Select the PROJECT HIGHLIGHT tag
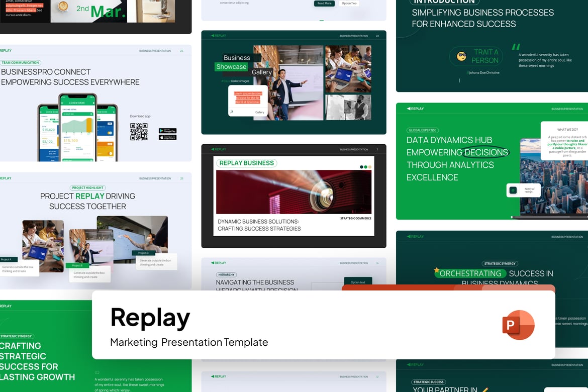 tap(87, 187)
